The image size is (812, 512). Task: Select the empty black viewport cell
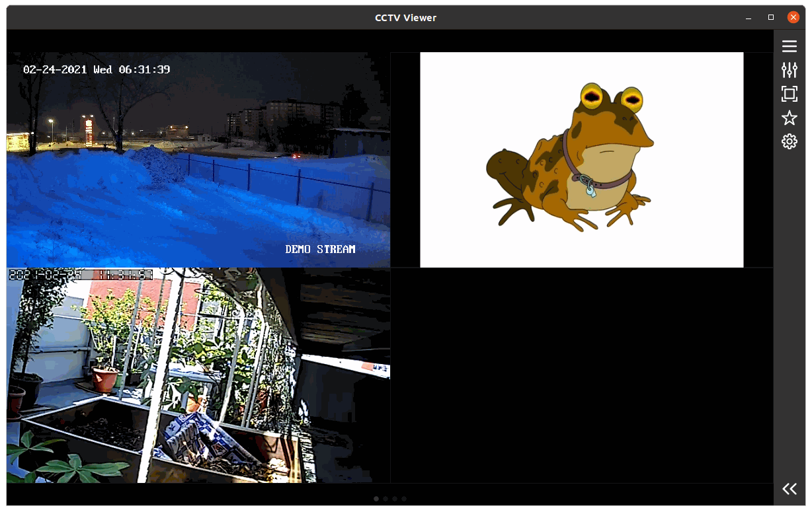pyautogui.click(x=582, y=375)
